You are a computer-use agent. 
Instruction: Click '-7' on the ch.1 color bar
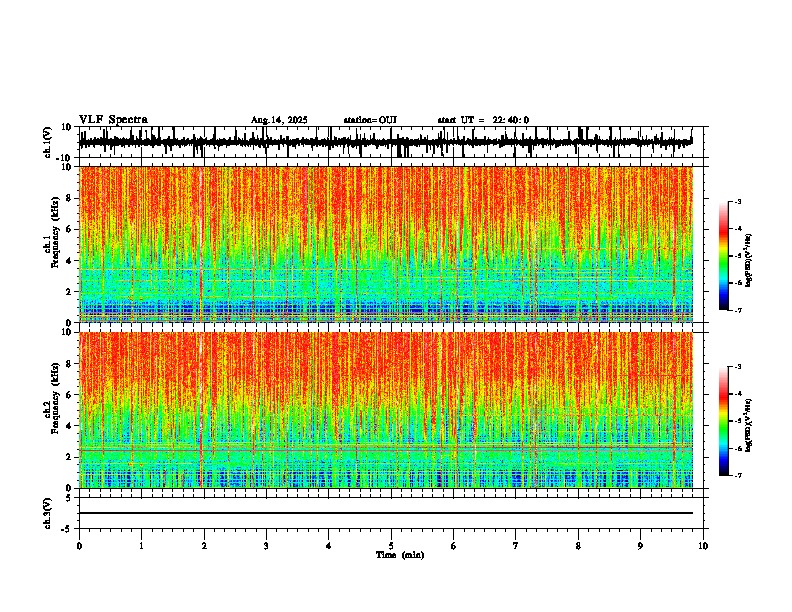coord(737,310)
